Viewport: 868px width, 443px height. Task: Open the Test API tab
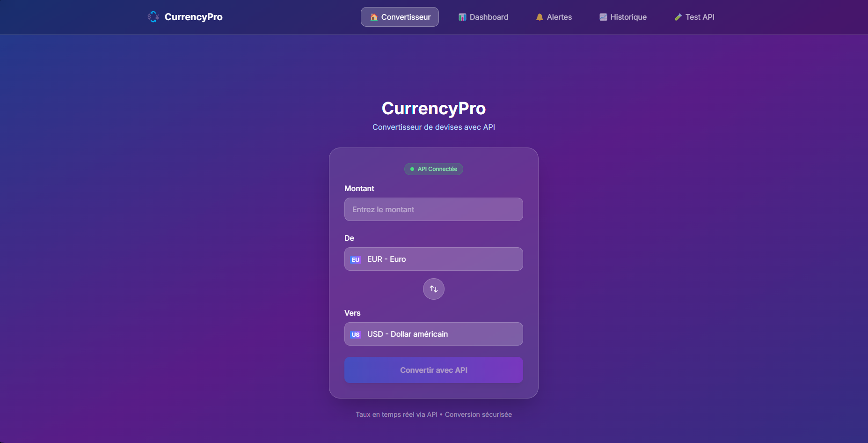tap(694, 17)
